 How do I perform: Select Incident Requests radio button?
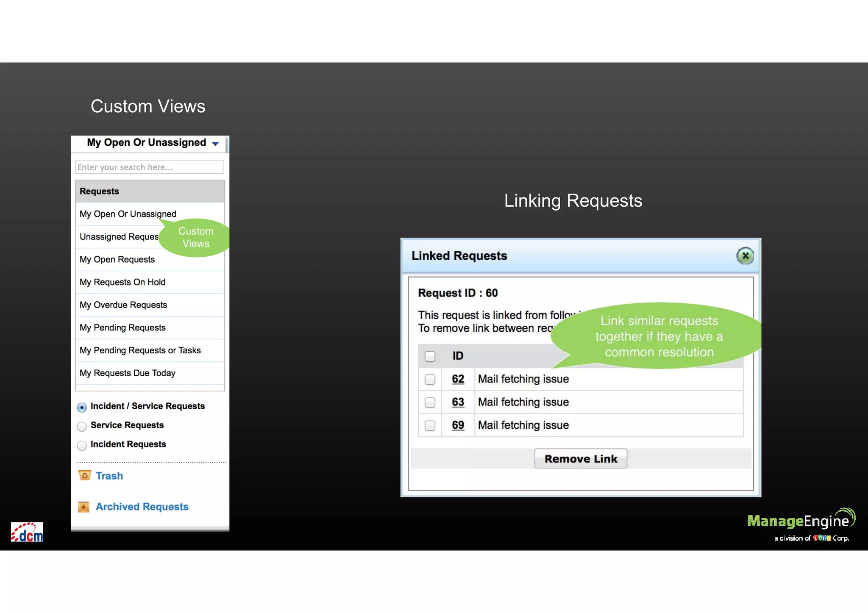[82, 445]
